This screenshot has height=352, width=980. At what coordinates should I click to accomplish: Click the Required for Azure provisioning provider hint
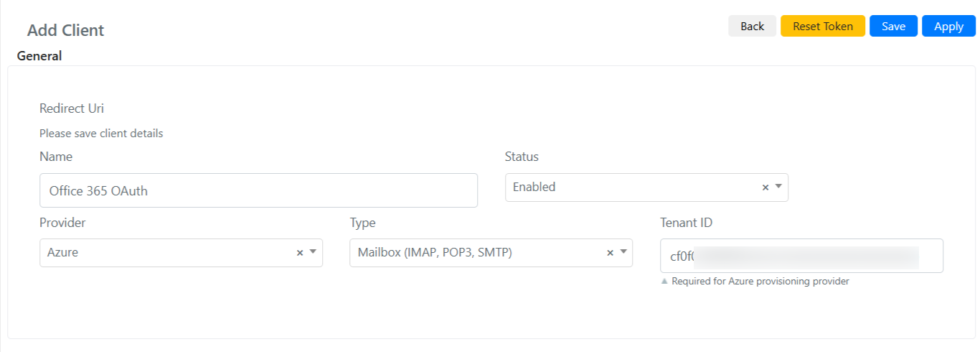pyautogui.click(x=760, y=282)
